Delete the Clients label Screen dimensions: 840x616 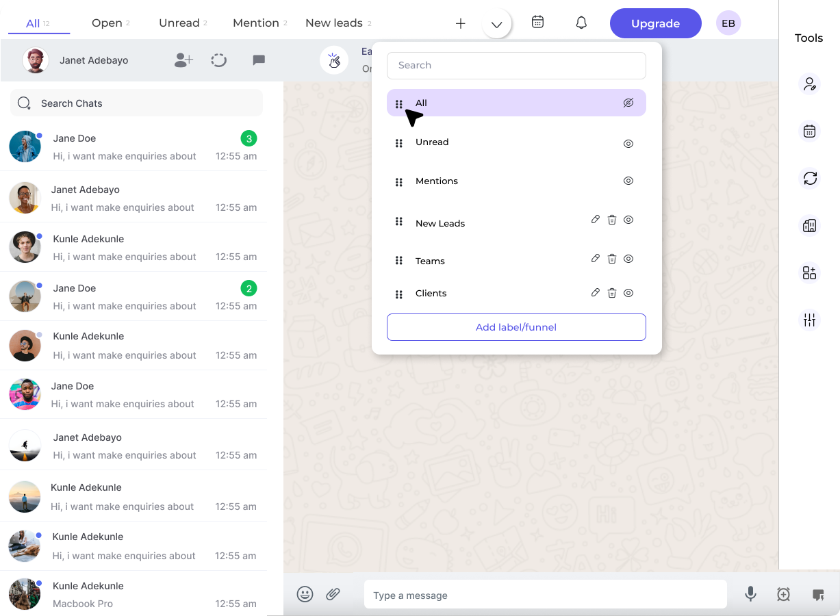point(612,293)
